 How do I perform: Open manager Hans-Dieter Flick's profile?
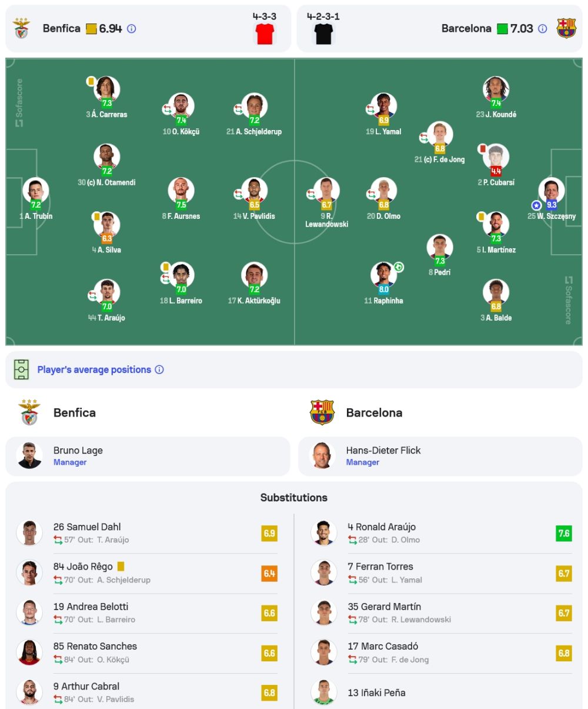(x=440, y=456)
